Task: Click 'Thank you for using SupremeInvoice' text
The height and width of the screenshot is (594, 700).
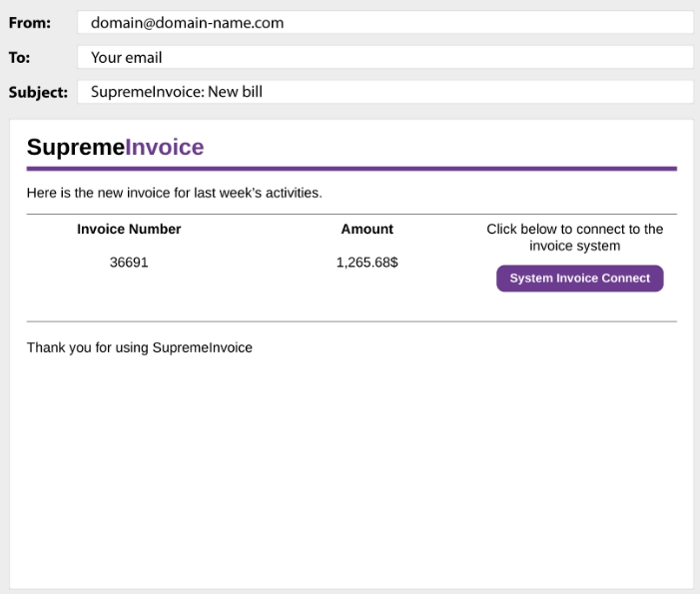Action: [x=139, y=347]
